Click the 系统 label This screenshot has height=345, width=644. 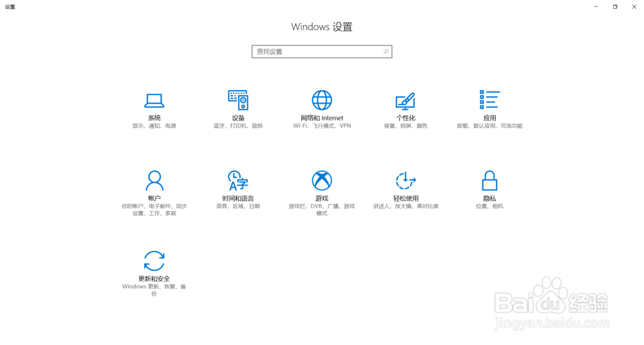click(x=155, y=118)
